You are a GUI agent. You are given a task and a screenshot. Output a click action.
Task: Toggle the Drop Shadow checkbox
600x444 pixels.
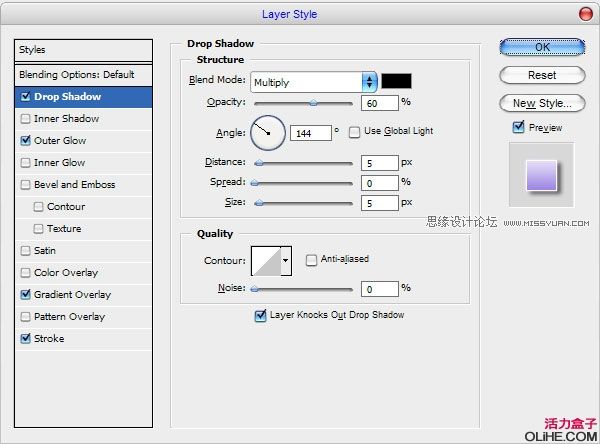[x=26, y=96]
